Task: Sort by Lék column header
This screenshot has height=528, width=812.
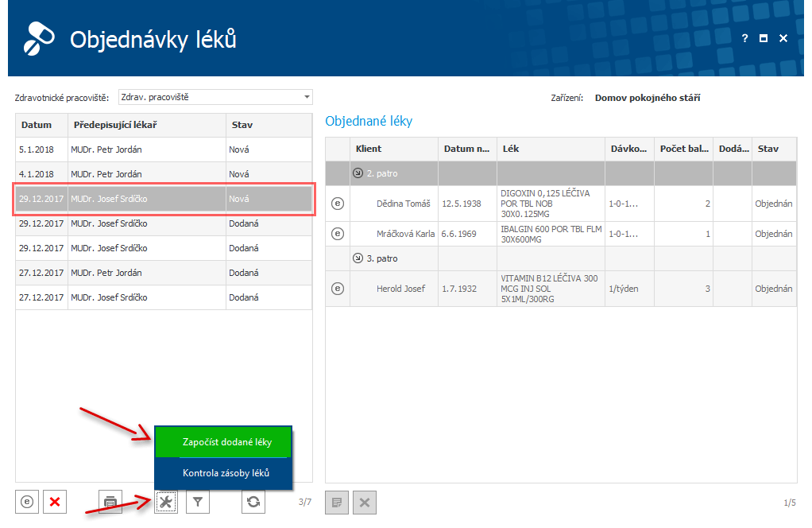Action: pos(551,149)
